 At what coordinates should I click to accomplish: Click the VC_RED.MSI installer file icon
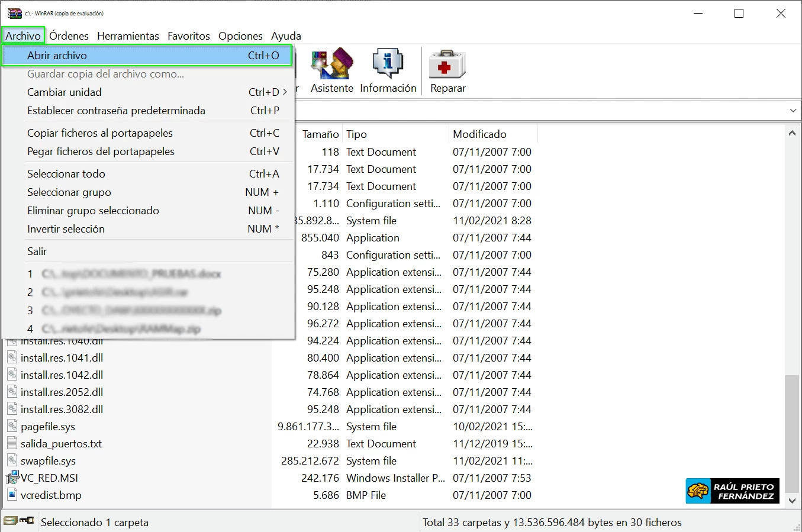pyautogui.click(x=12, y=478)
